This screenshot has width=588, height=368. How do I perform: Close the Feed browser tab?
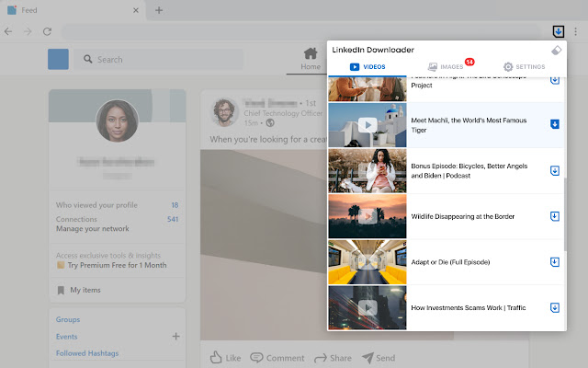[x=136, y=10]
